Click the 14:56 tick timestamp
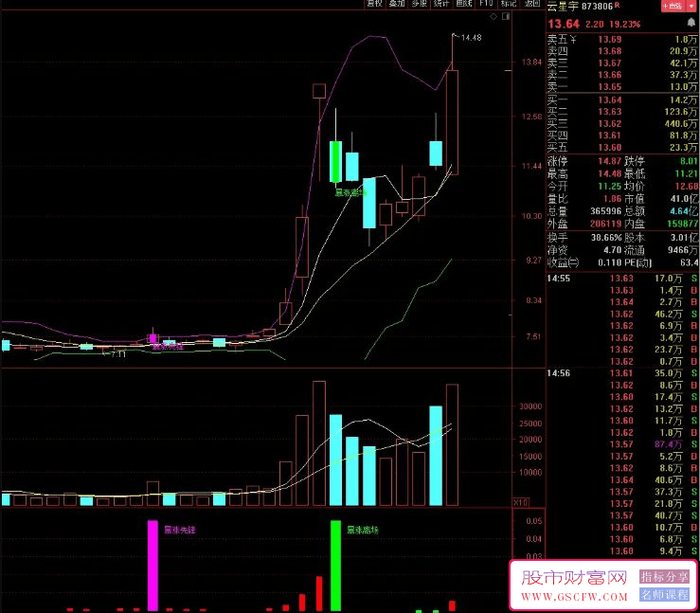The height and width of the screenshot is (613, 700). [559, 373]
